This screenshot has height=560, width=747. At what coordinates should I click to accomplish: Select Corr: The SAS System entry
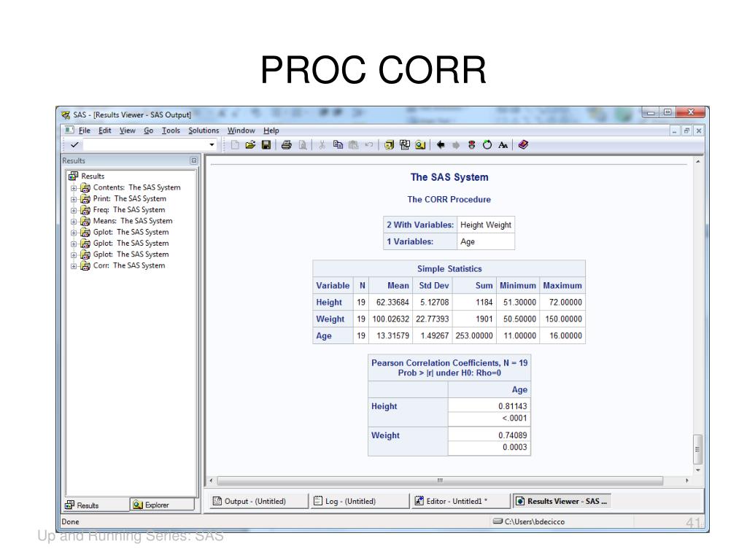129,265
